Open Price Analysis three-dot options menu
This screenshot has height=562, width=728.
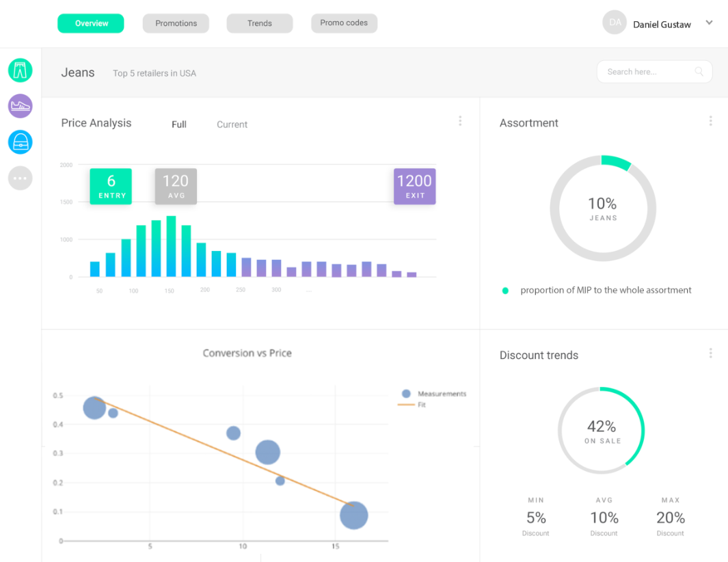click(x=460, y=121)
